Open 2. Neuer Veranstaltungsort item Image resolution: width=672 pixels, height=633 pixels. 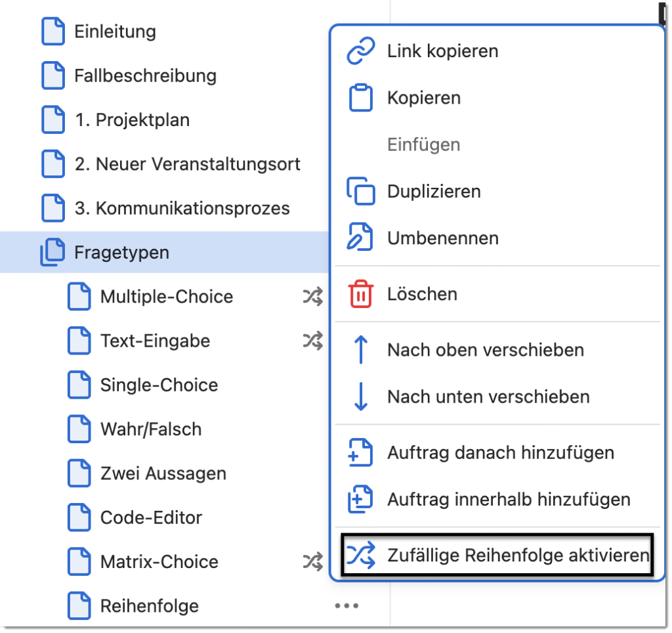click(187, 164)
